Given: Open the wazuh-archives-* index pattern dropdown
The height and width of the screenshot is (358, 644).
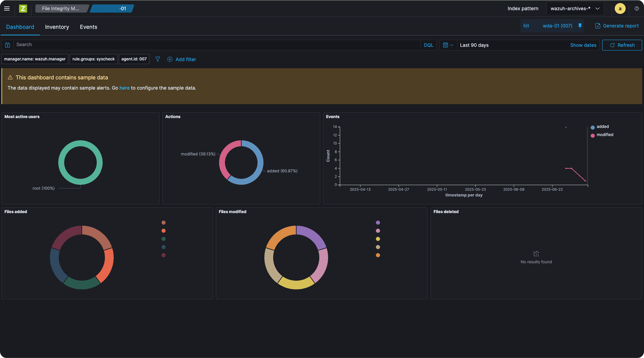Looking at the screenshot, I should (x=575, y=9).
